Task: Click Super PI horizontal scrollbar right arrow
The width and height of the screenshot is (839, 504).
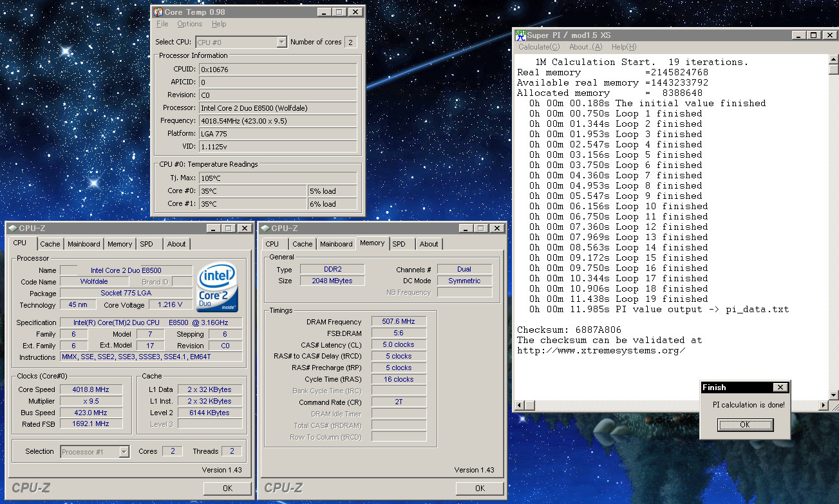Action: click(823, 406)
